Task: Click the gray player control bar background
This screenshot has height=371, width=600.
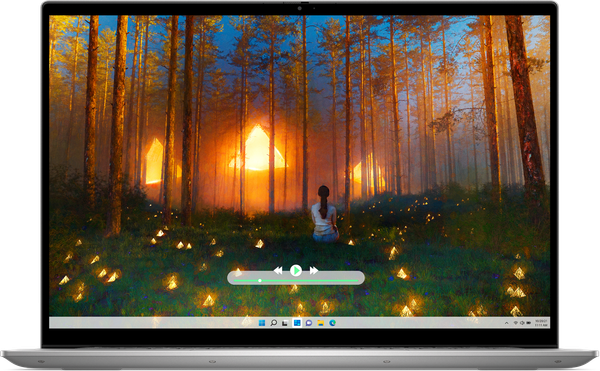Action: coord(295,278)
